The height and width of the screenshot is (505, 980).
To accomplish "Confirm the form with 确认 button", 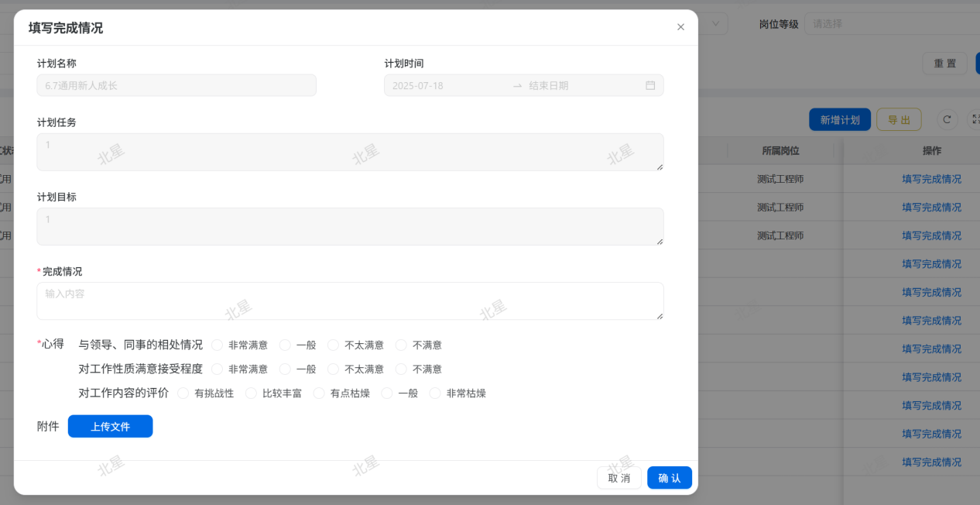I will (669, 478).
